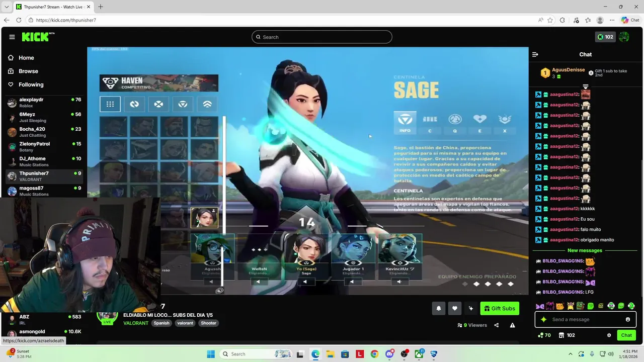
Task: Open magoss87 channel from sidebar
Action: click(x=44, y=191)
